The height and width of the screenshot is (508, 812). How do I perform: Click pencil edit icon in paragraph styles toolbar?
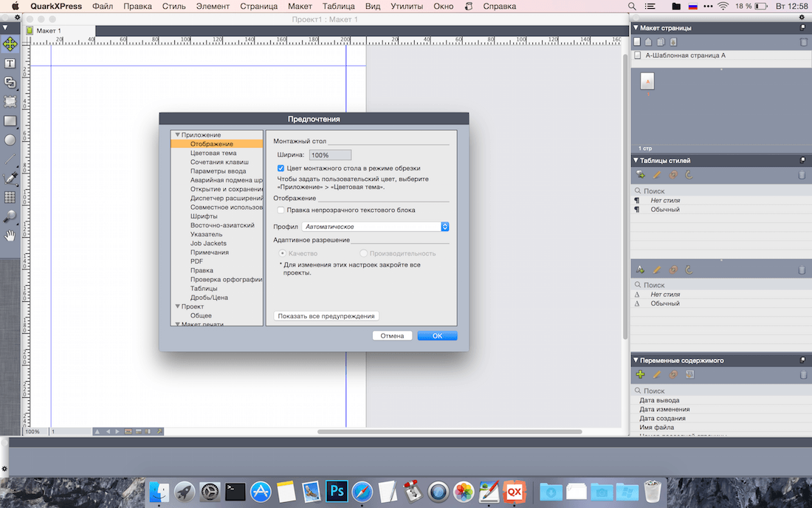[x=657, y=175]
